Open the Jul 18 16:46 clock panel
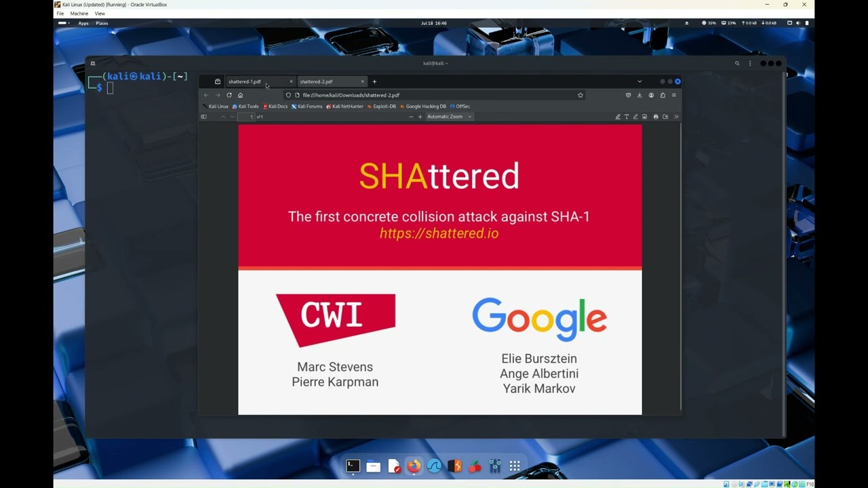Screen dimensions: 868x488 point(434,23)
